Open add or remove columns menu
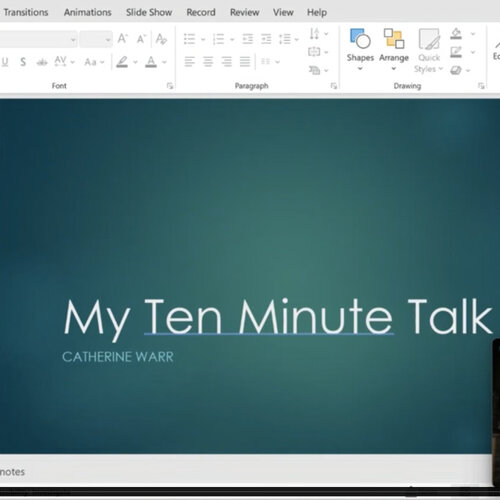Screen dimensions: 500x500 point(270,62)
